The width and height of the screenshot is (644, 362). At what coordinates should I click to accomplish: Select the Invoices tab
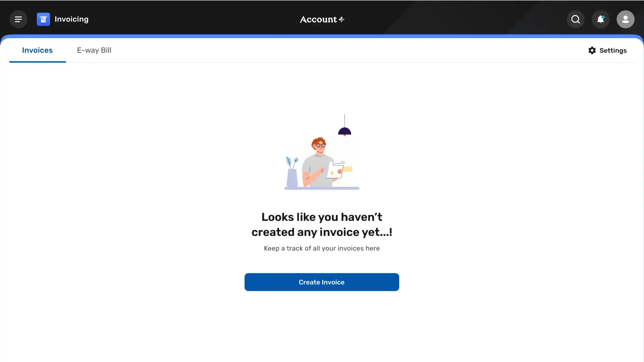38,50
